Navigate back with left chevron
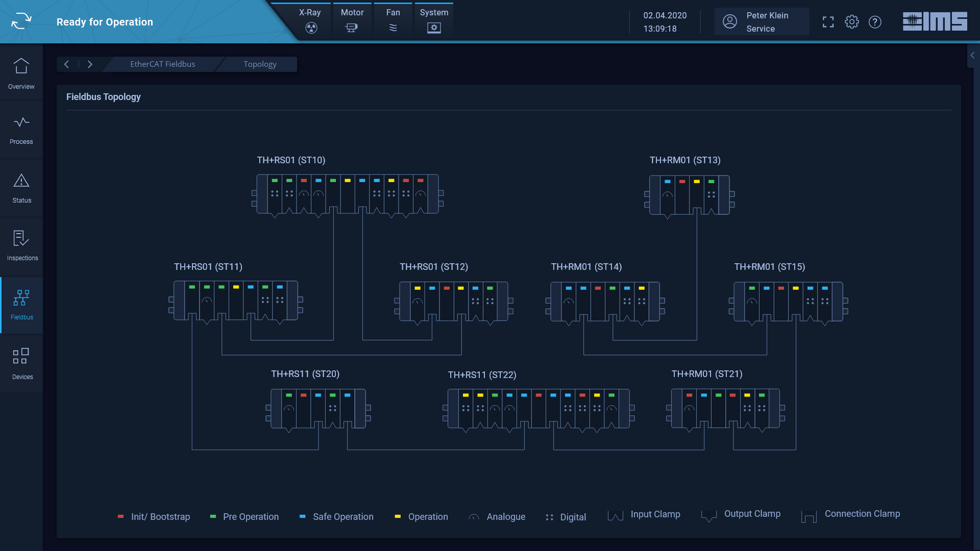This screenshot has height=551, width=980. click(x=66, y=64)
